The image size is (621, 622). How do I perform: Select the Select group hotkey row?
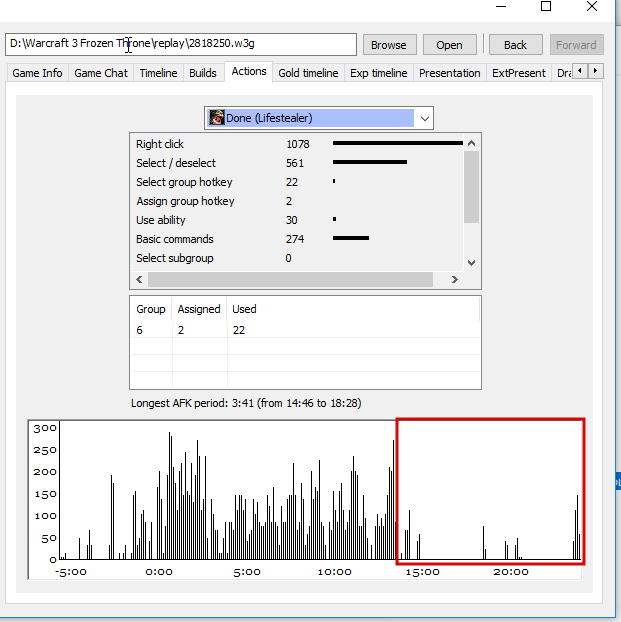pos(297,182)
